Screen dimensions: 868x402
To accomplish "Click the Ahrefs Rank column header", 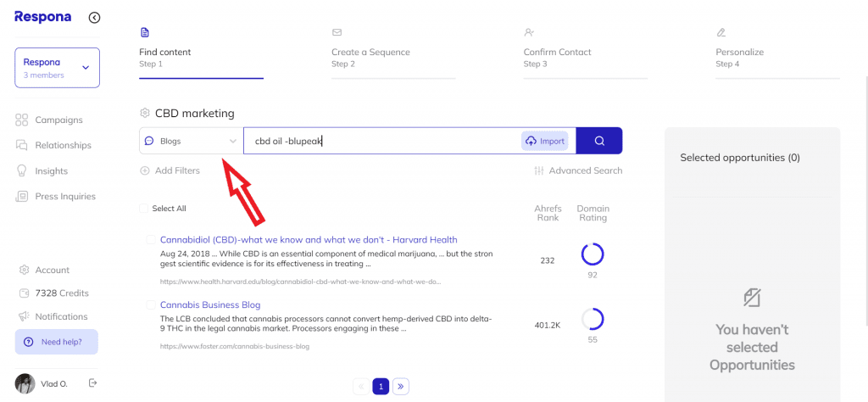I will [x=548, y=213].
